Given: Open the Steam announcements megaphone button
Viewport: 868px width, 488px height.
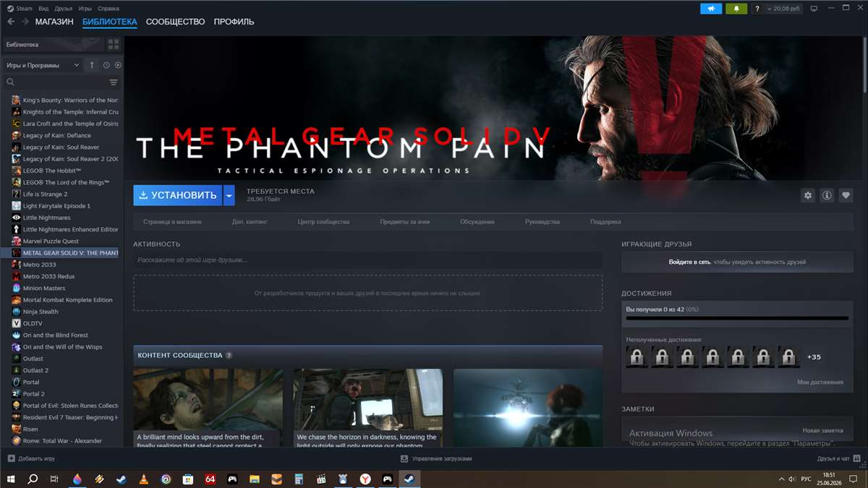Looking at the screenshot, I should (x=711, y=9).
